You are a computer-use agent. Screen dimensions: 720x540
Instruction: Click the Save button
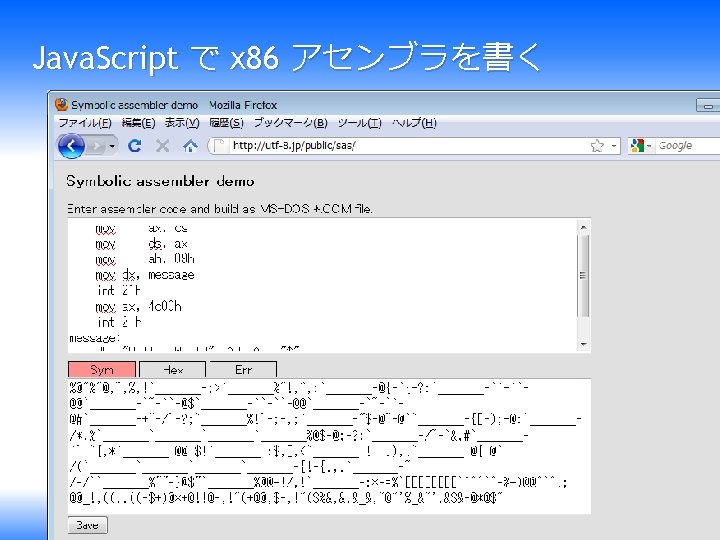pyautogui.click(x=88, y=525)
